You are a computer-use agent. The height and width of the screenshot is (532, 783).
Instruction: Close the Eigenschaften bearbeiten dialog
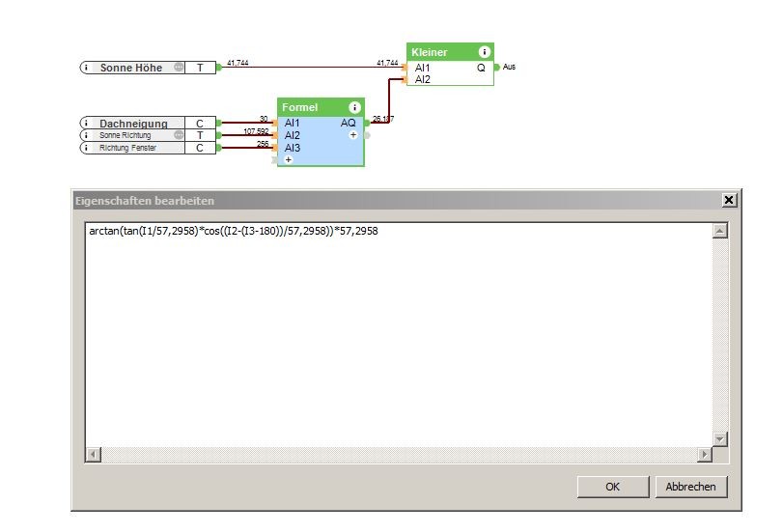pyautogui.click(x=729, y=200)
